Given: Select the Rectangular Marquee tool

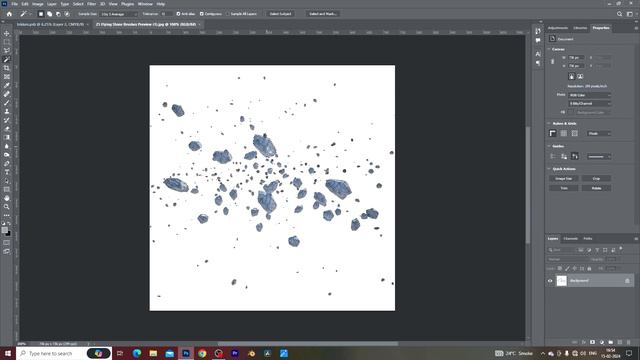Looking at the screenshot, I should click(x=7, y=42).
